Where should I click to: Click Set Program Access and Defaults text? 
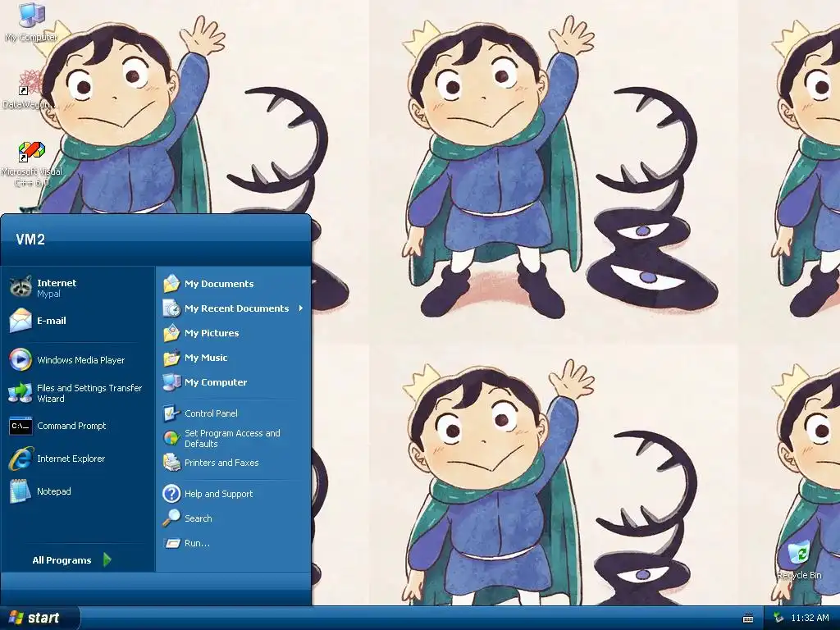[232, 438]
